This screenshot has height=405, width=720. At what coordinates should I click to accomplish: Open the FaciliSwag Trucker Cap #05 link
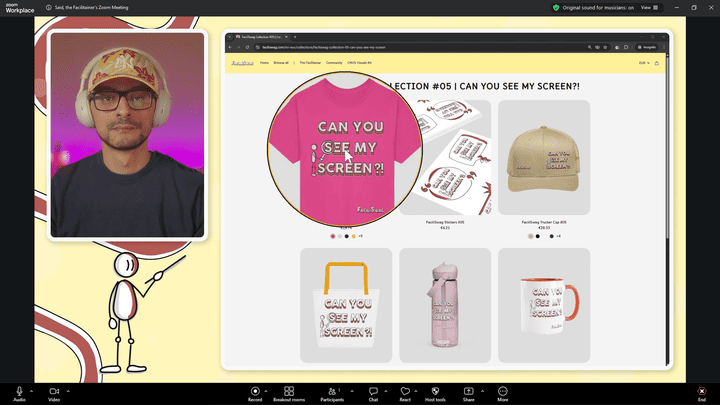[544, 222]
